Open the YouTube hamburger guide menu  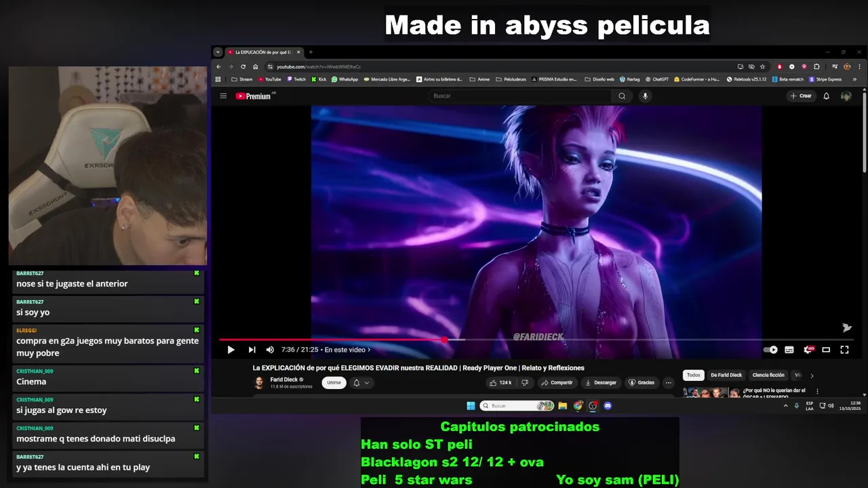tap(223, 96)
